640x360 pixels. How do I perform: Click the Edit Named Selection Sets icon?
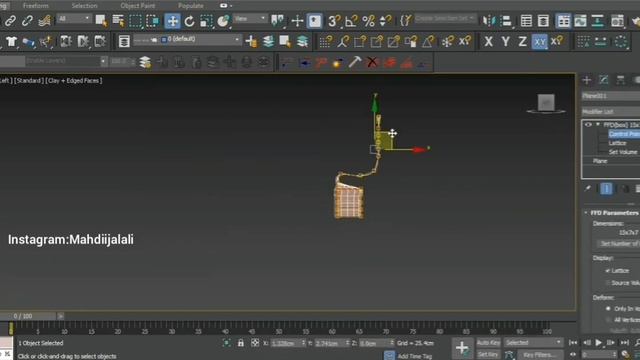tap(405, 20)
